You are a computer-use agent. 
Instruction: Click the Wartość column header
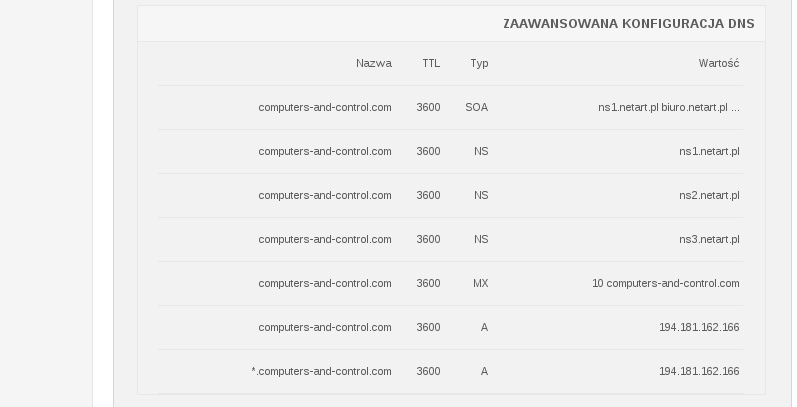coord(718,63)
